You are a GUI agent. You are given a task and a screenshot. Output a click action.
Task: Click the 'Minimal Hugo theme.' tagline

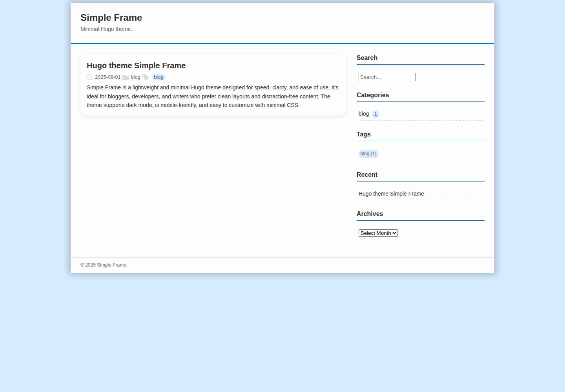pos(106,29)
